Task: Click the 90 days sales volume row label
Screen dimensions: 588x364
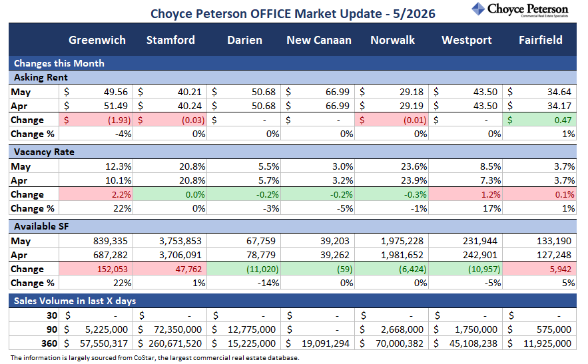Action: (52, 330)
